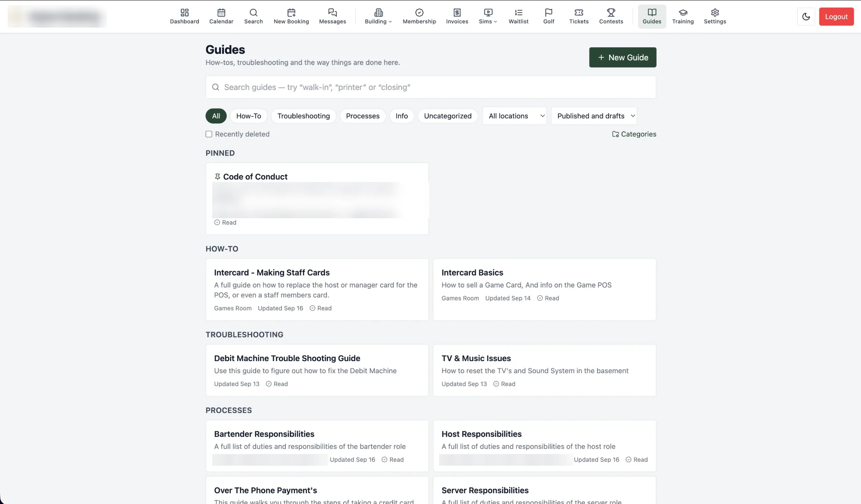The width and height of the screenshot is (861, 504).
Task: Create a New Guide
Action: pyautogui.click(x=623, y=57)
